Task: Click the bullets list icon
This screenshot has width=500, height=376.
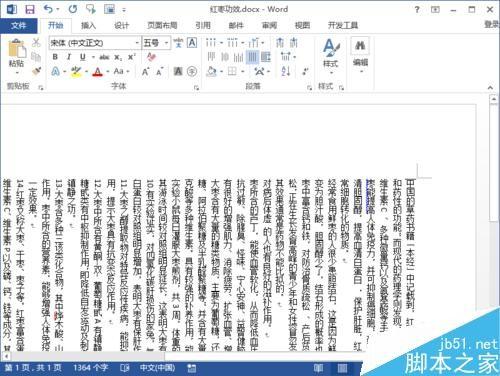Action: coord(210,43)
